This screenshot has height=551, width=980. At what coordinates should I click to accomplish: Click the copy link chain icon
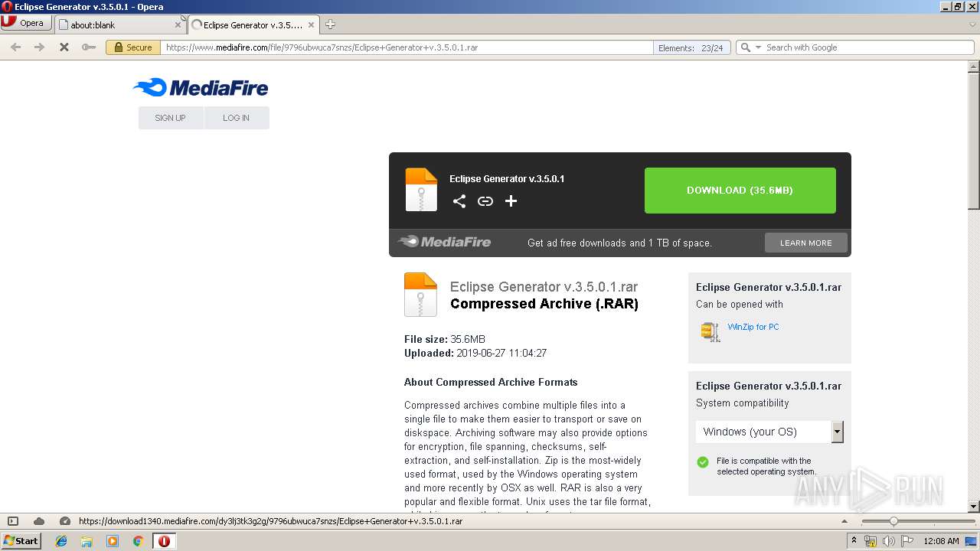click(485, 201)
